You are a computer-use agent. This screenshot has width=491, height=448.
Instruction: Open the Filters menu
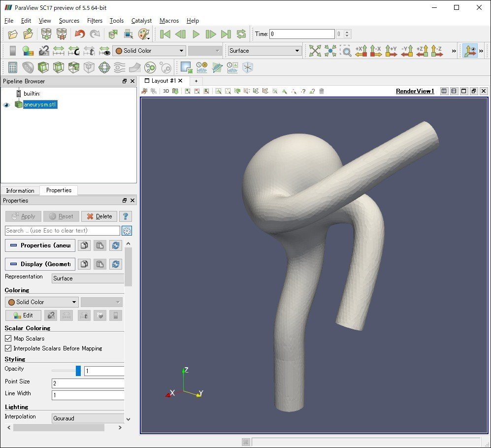click(x=95, y=21)
